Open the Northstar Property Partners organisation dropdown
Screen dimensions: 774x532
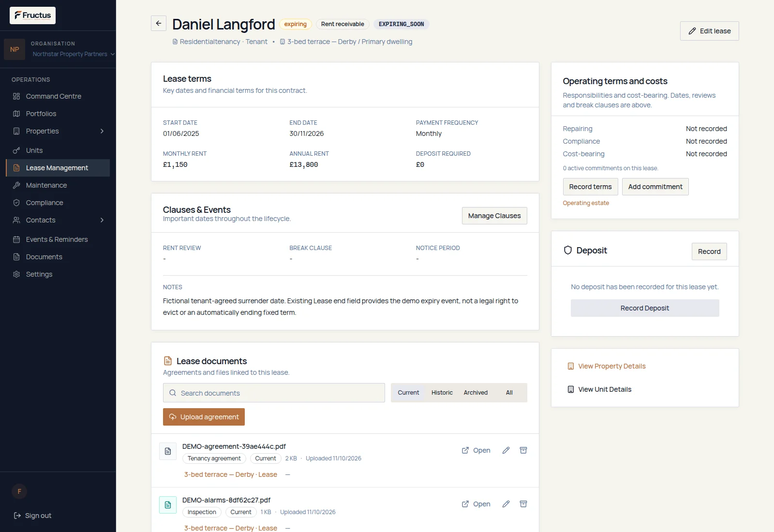[x=74, y=54]
